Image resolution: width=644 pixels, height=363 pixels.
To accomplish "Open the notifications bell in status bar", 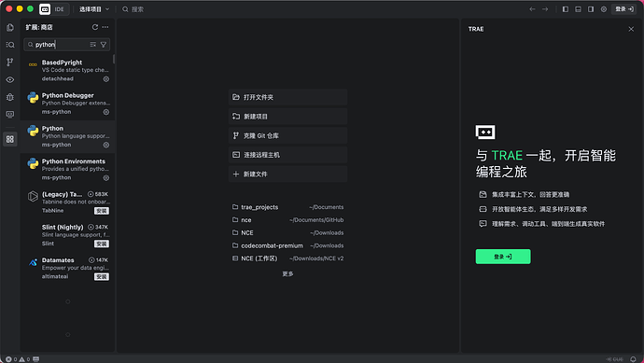I will tap(634, 359).
